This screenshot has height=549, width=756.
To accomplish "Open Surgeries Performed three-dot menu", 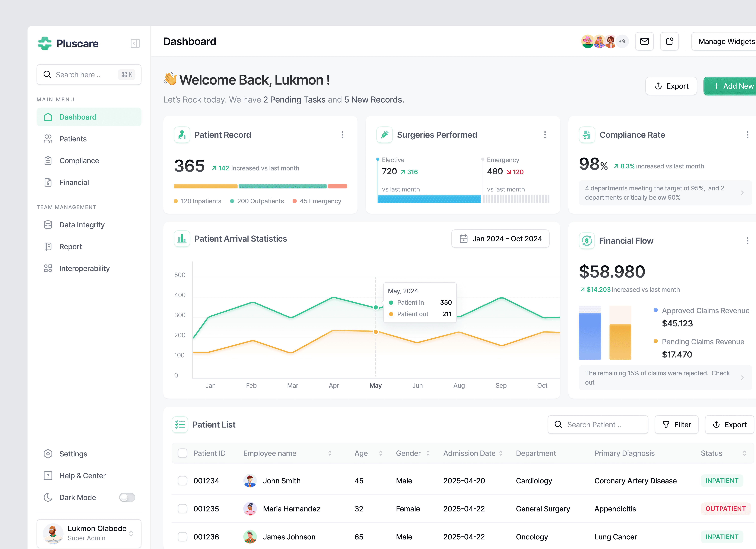I will (545, 135).
